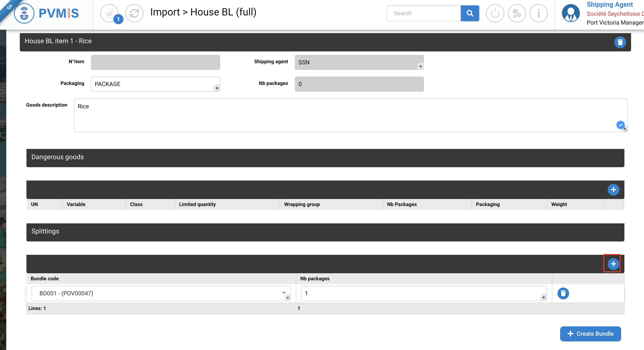Click the blue search magnifier button

pos(470,13)
